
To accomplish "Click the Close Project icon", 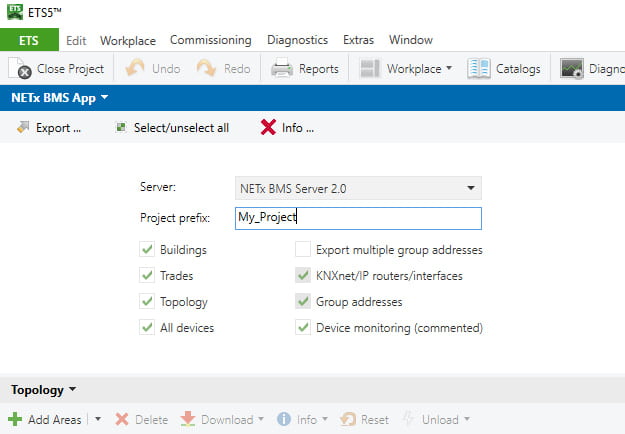I will [x=20, y=69].
